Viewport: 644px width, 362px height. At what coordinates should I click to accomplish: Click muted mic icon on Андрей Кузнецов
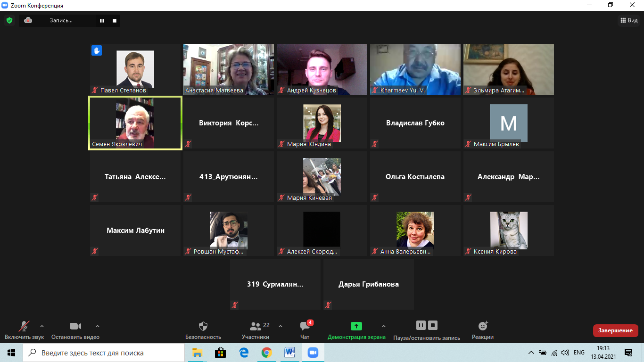coord(281,90)
